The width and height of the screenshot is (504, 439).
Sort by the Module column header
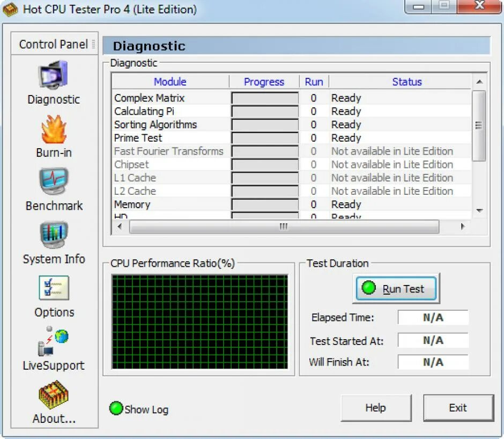(x=171, y=82)
